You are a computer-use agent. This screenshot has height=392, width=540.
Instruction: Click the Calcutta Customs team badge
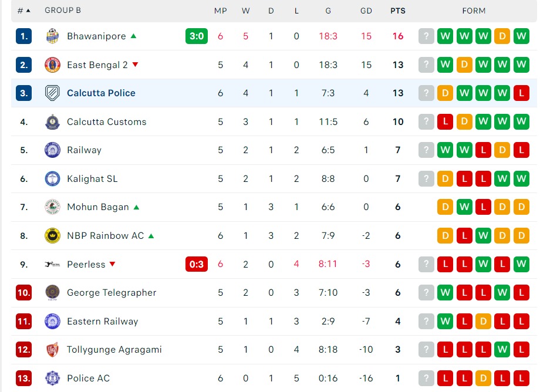pos(52,122)
